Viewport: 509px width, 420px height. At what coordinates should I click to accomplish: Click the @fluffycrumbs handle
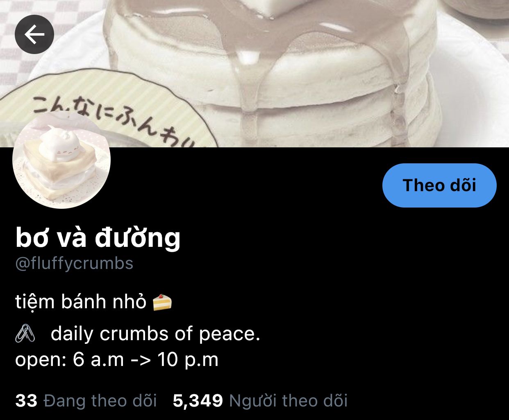tap(74, 264)
